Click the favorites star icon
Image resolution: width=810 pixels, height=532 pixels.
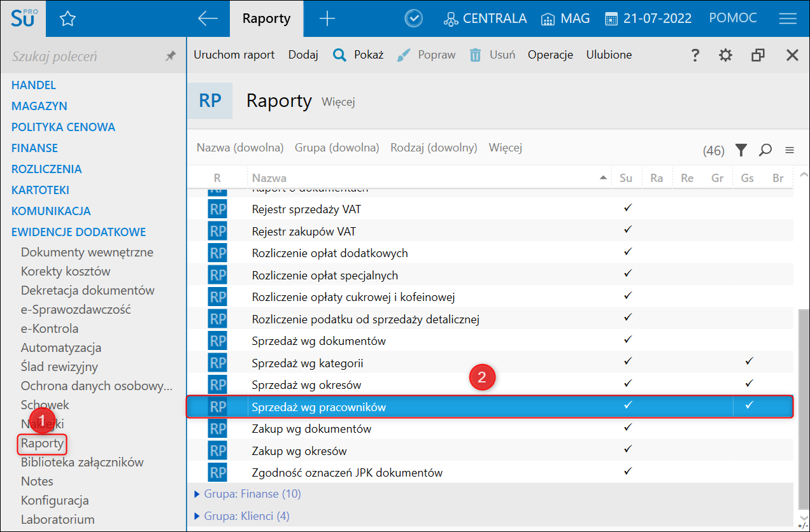pos(67,19)
